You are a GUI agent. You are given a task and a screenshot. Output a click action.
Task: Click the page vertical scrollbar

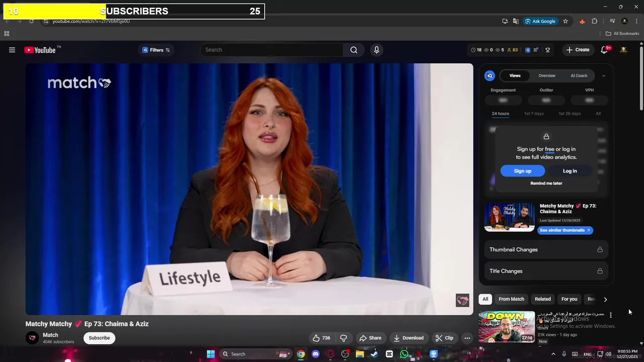tap(641, 78)
